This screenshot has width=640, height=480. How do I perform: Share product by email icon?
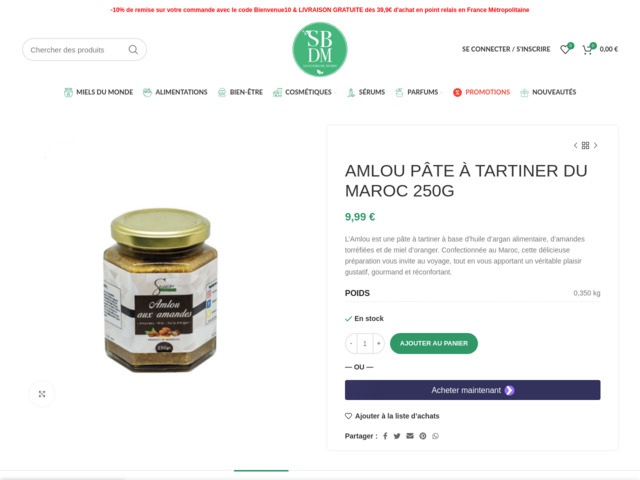tap(410, 436)
